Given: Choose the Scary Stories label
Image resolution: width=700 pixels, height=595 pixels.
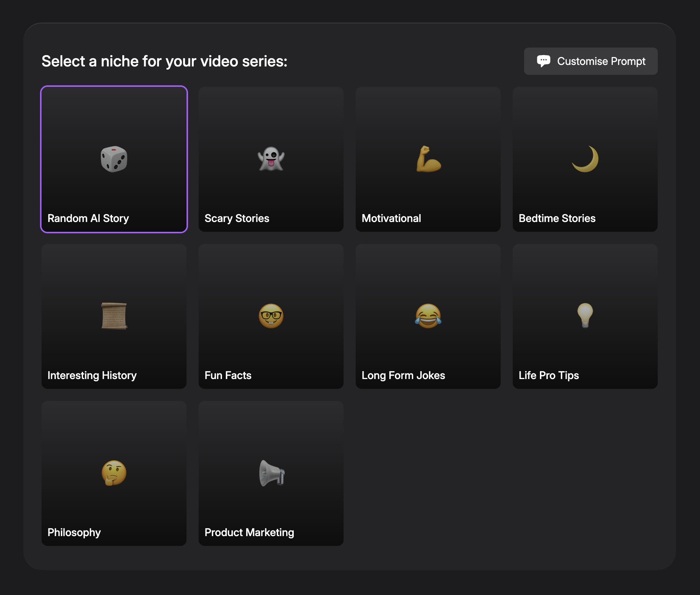Looking at the screenshot, I should coord(237,218).
